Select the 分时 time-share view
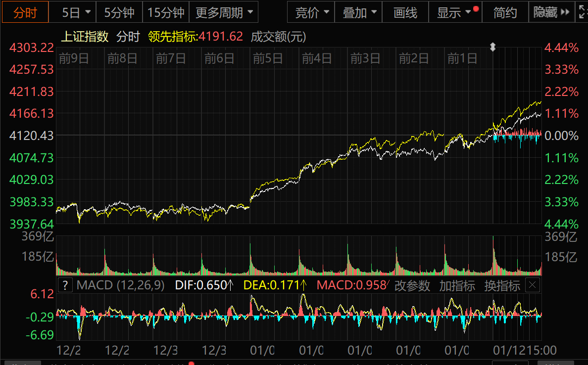The height and width of the screenshot is (365, 588). 25,12
